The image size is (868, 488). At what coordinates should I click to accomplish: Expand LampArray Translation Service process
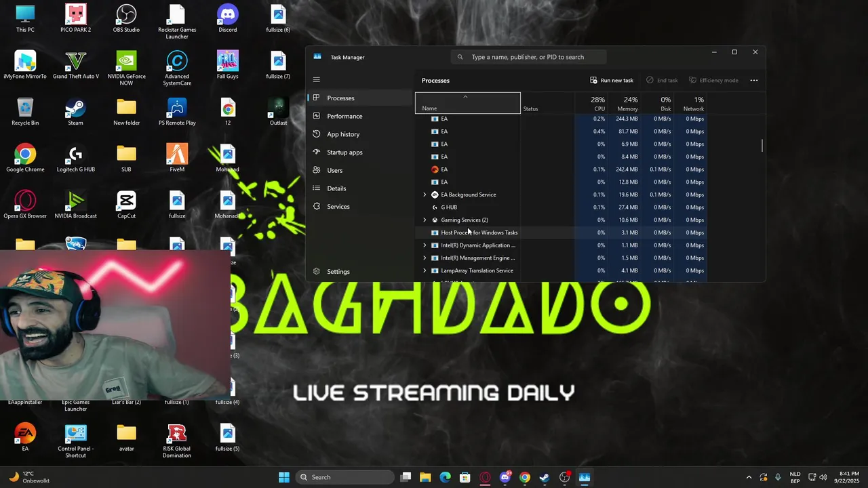coord(425,270)
